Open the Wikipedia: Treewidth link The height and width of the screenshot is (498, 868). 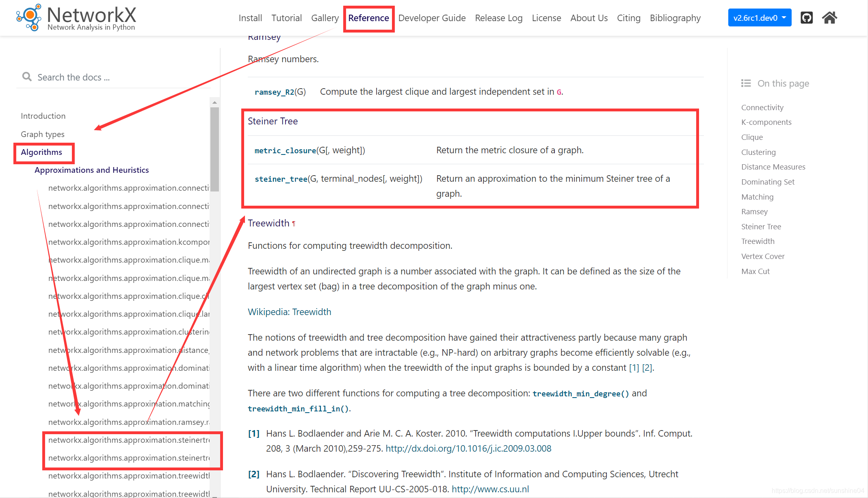tap(289, 312)
